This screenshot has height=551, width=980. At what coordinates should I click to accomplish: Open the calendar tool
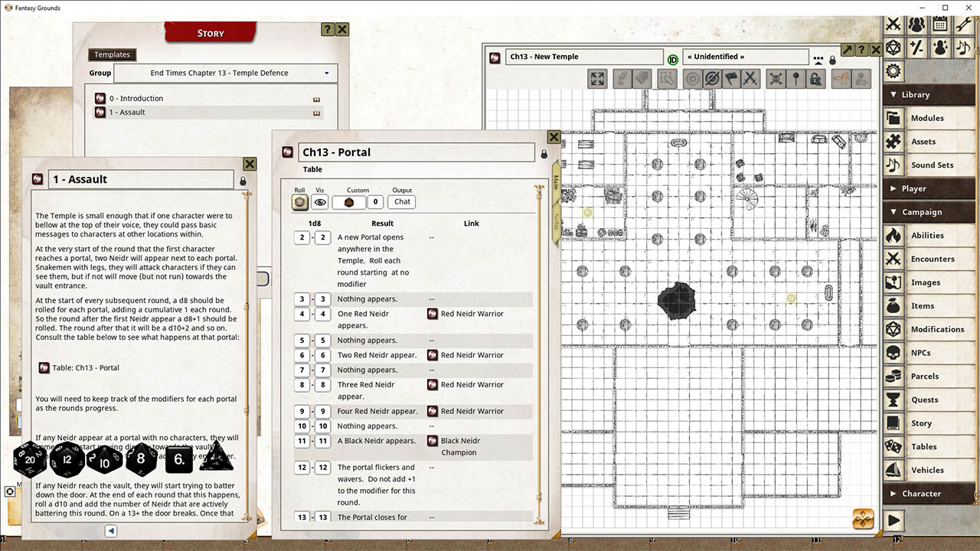pos(940,24)
